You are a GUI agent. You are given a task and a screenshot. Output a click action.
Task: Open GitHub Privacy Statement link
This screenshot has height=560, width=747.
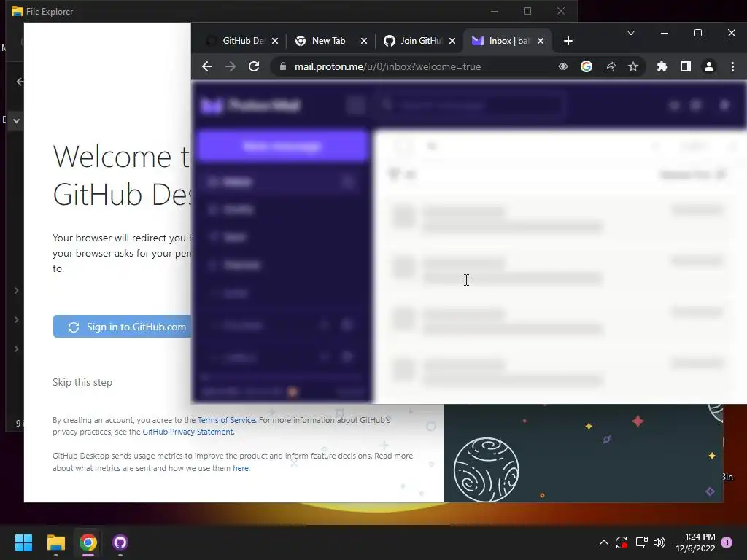(187, 432)
